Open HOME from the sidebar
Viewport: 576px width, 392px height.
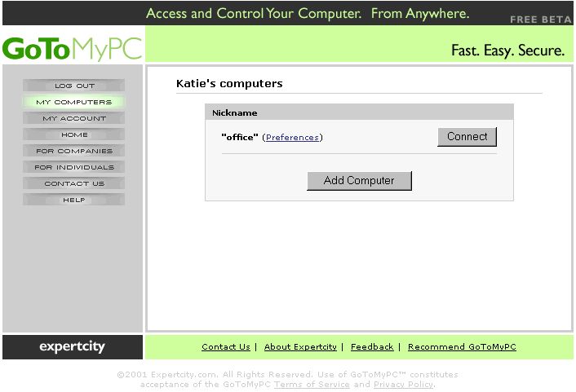74,134
